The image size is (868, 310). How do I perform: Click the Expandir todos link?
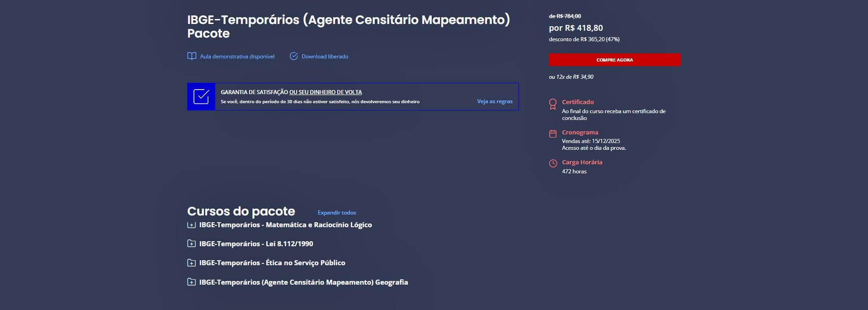click(337, 213)
